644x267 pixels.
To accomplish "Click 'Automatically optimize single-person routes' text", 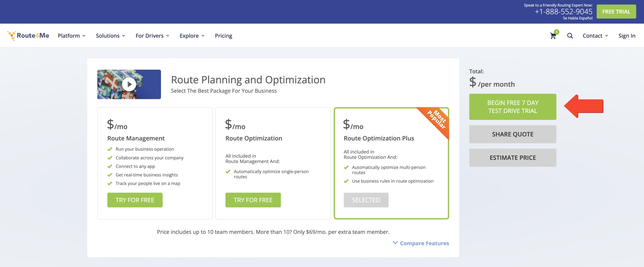I will [x=271, y=174].
